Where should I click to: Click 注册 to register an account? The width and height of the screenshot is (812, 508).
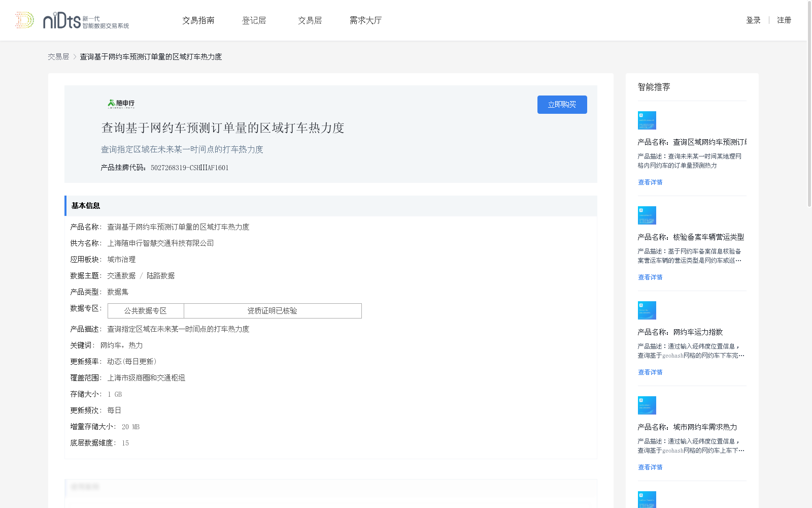784,20
